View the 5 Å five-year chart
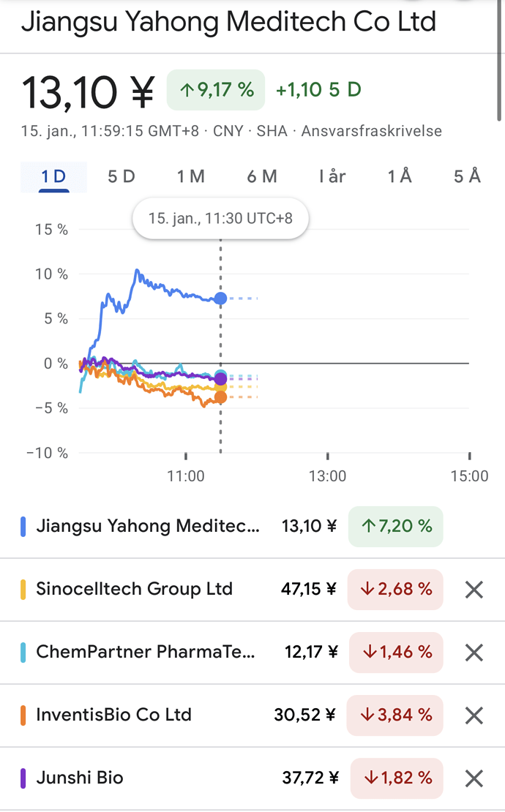The width and height of the screenshot is (505, 812). click(467, 176)
